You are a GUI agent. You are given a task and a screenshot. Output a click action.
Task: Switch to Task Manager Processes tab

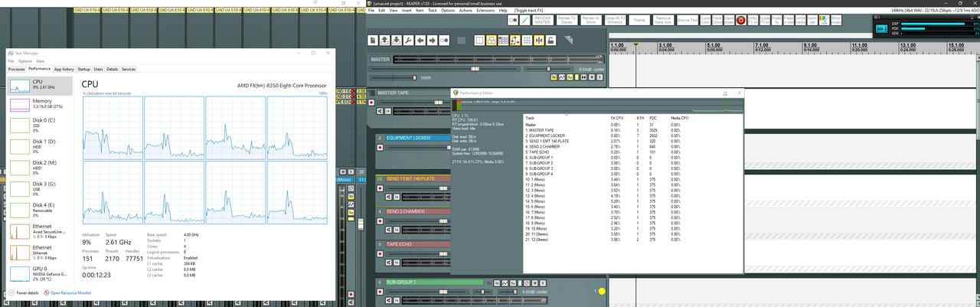pos(17,69)
